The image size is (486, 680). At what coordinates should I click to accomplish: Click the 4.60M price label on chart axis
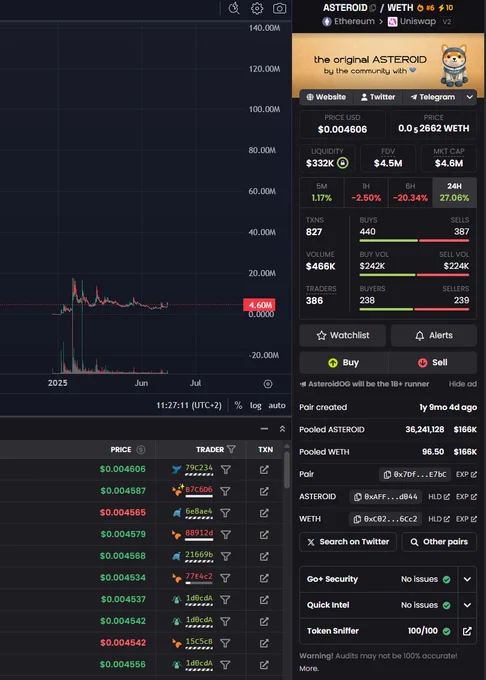click(259, 305)
